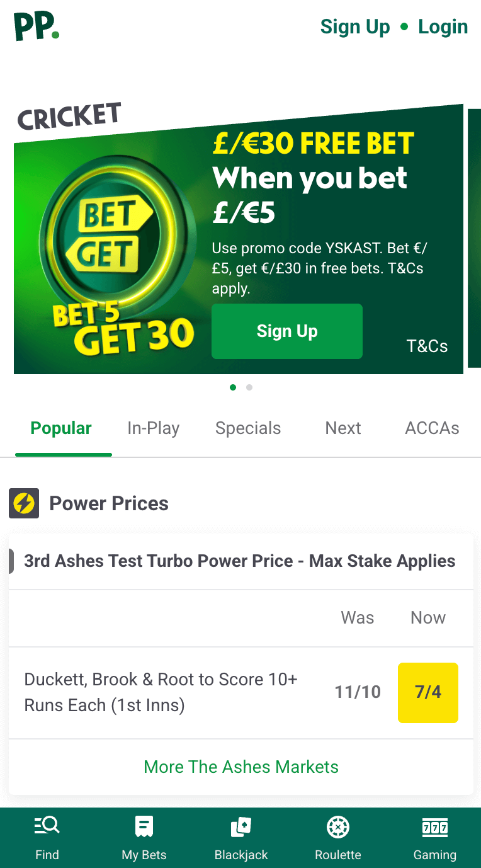Select the yellow 7/4 odds button
The height and width of the screenshot is (868, 481).
[428, 692]
